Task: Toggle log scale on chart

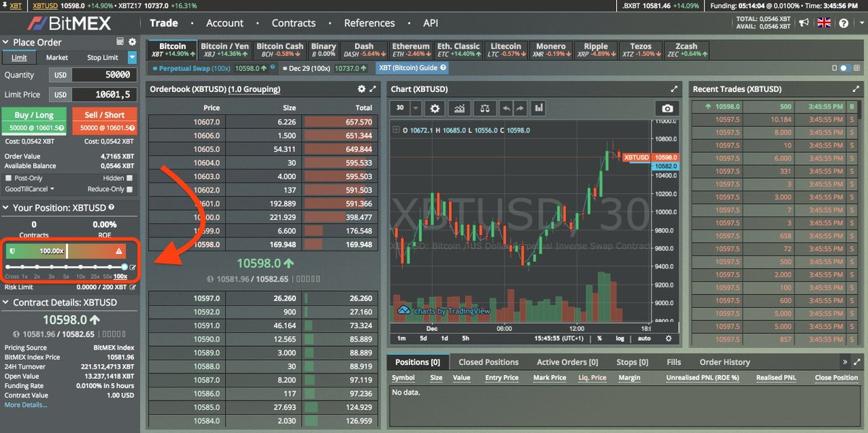Action: [x=620, y=338]
